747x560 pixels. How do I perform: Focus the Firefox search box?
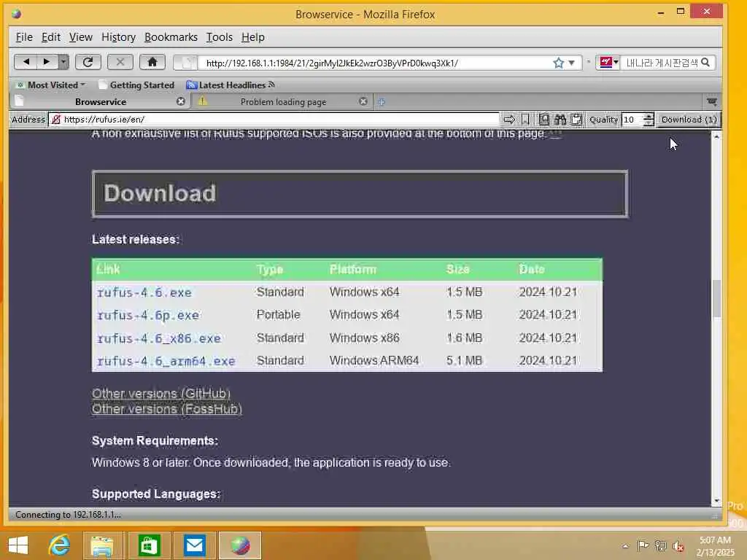pyautogui.click(x=661, y=63)
